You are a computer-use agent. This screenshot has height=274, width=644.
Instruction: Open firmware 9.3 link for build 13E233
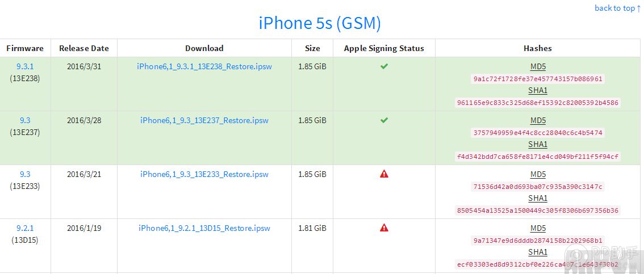(x=25, y=174)
